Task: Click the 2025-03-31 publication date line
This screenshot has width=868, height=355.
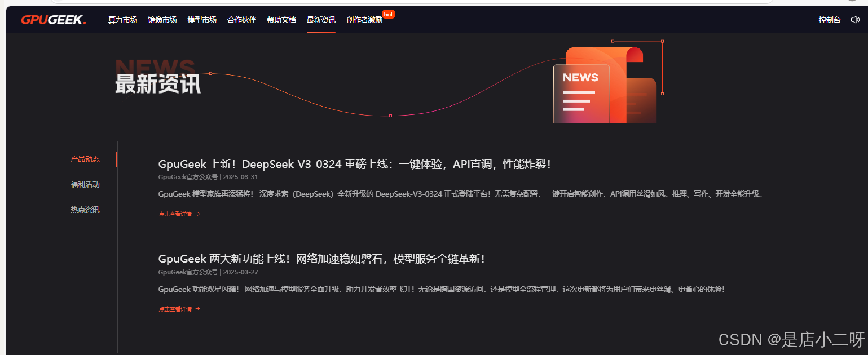Action: pyautogui.click(x=208, y=177)
